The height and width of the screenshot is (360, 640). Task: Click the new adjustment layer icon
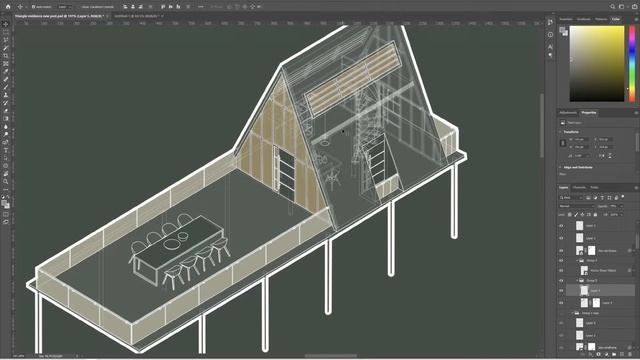pyautogui.click(x=606, y=354)
